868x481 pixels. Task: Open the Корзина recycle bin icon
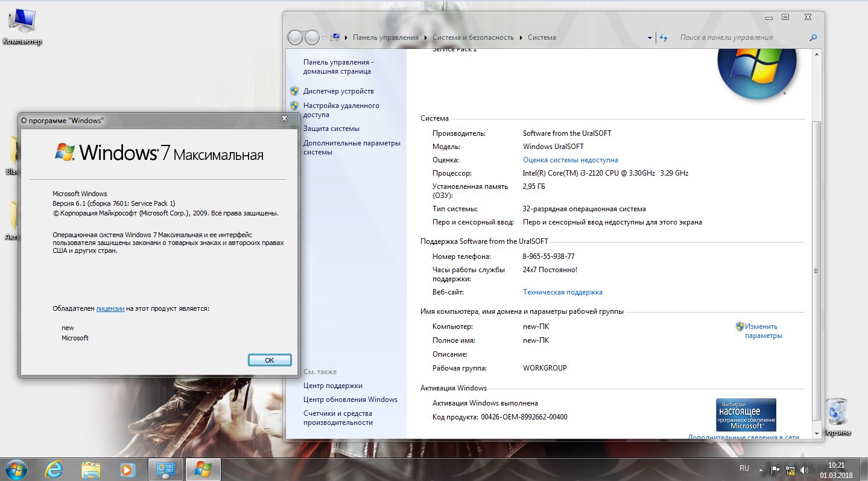click(x=836, y=416)
